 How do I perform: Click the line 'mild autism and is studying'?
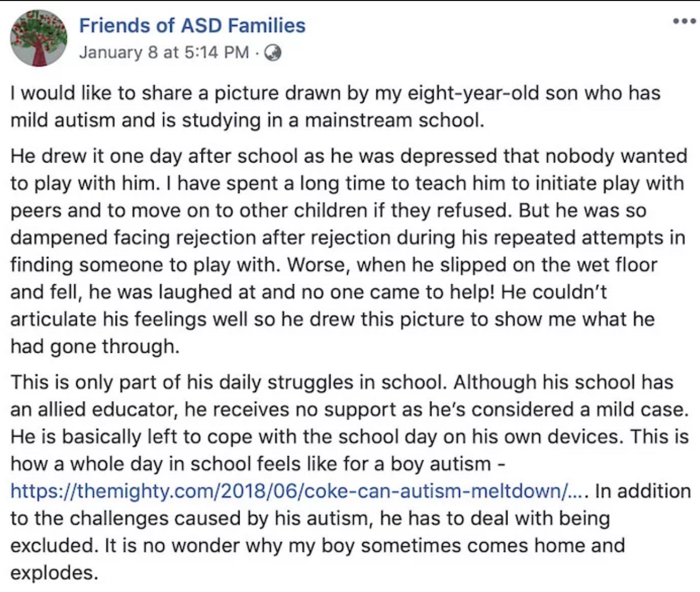(247, 121)
